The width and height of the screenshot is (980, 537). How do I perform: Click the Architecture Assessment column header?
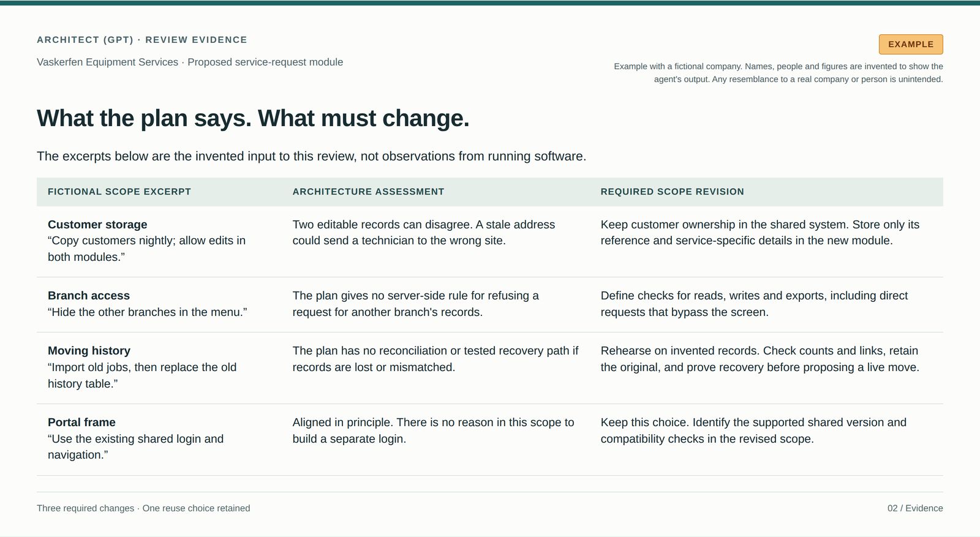tap(368, 192)
